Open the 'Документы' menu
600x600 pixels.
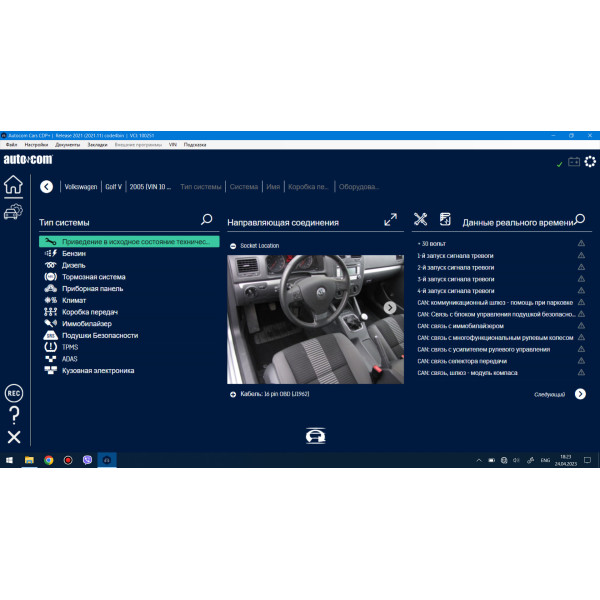(68, 145)
